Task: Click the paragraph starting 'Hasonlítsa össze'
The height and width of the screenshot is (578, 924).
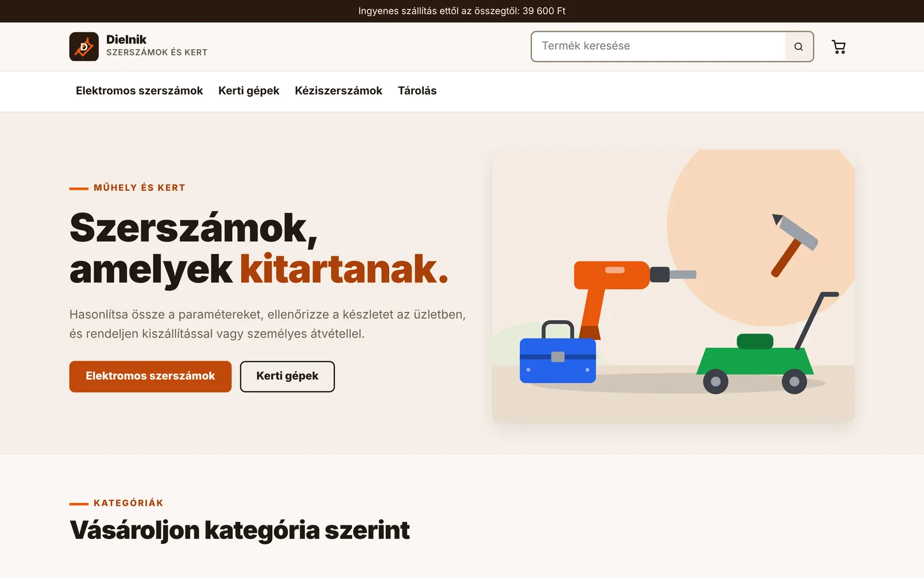Action: [267, 324]
